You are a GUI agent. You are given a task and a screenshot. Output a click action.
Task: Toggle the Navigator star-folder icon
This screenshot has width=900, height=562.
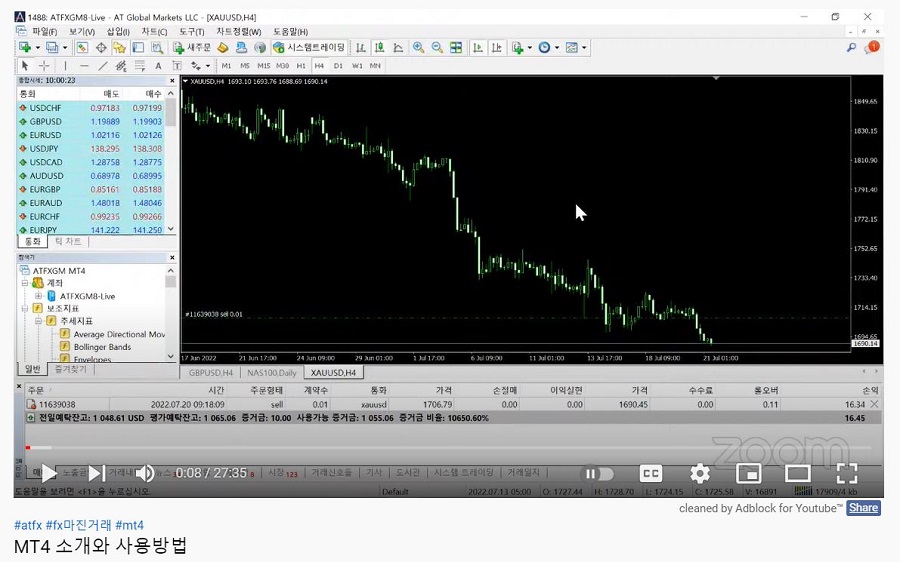119,48
